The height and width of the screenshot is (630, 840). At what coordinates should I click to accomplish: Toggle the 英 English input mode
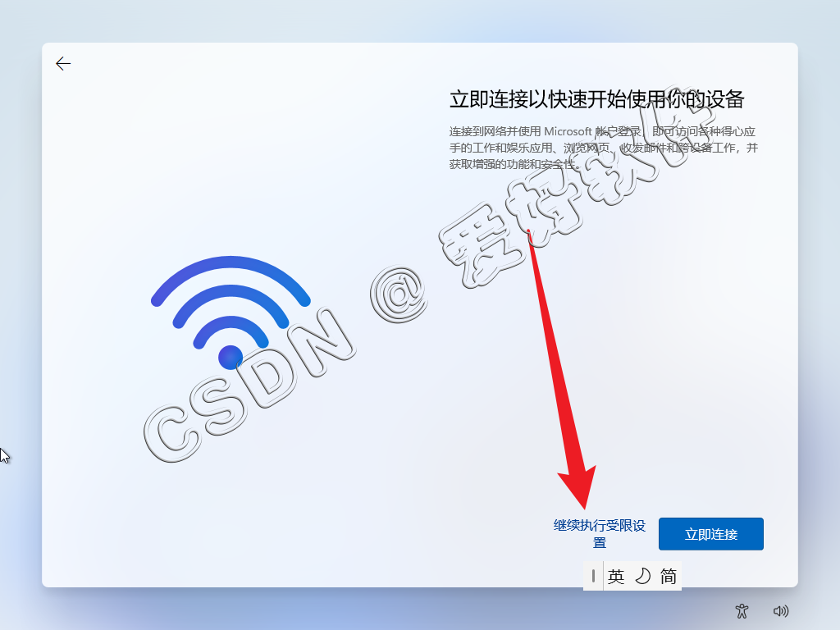coord(616,577)
